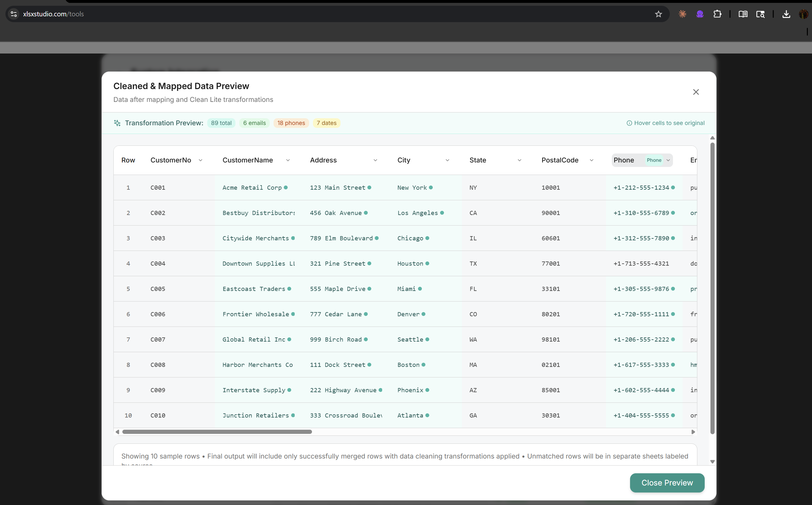Click the sparkle Transformation Preview icon
Viewport: 812px width, 505px height.
point(117,123)
